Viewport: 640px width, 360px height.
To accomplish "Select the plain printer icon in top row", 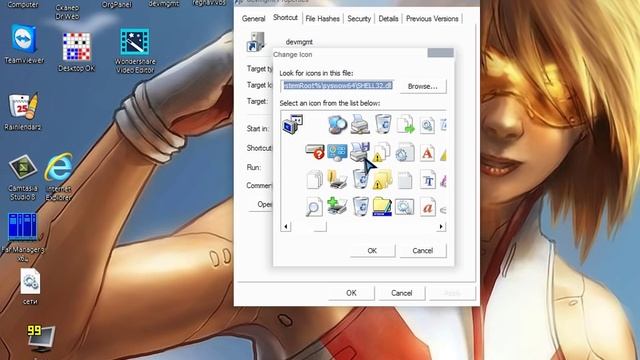I will pos(360,124).
